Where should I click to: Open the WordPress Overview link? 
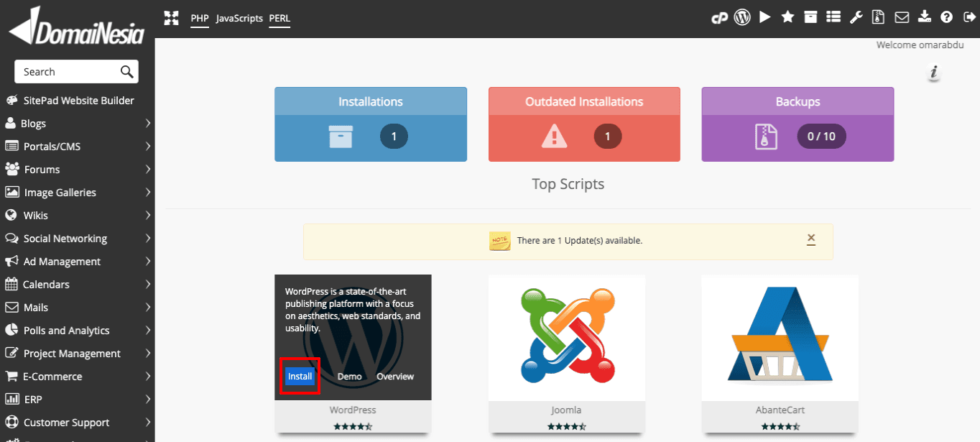pos(395,377)
